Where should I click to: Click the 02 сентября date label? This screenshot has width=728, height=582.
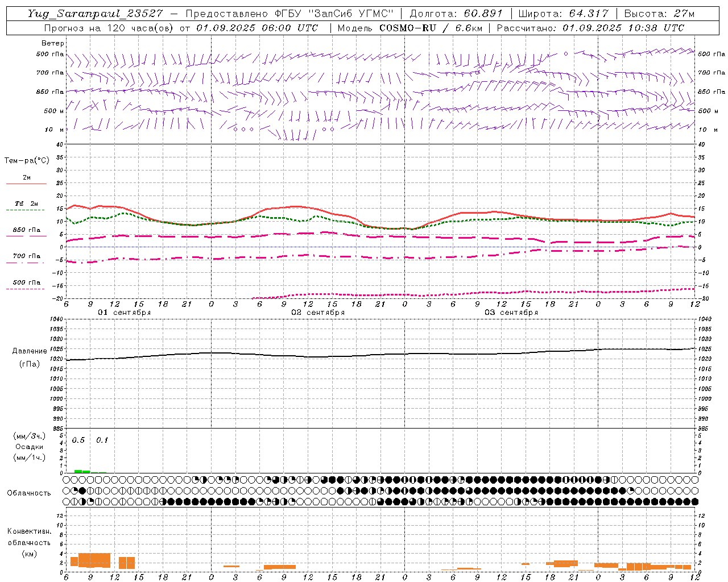[318, 313]
